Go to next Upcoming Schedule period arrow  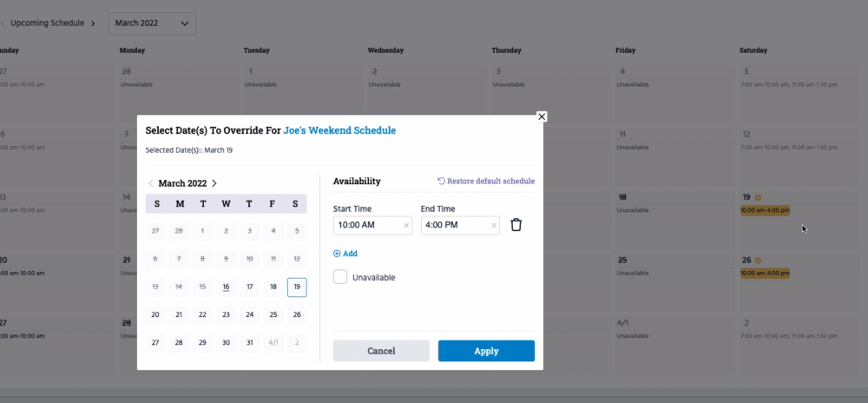pos(93,23)
